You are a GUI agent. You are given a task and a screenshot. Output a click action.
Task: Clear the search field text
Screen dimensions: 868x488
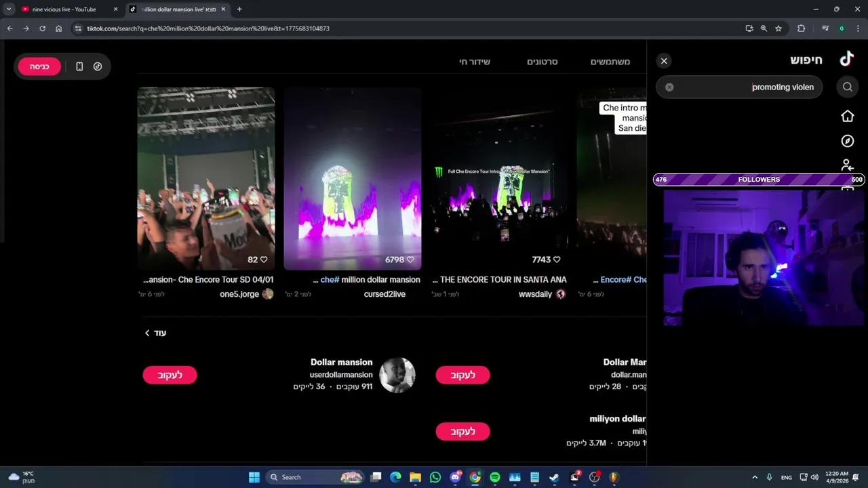(669, 87)
